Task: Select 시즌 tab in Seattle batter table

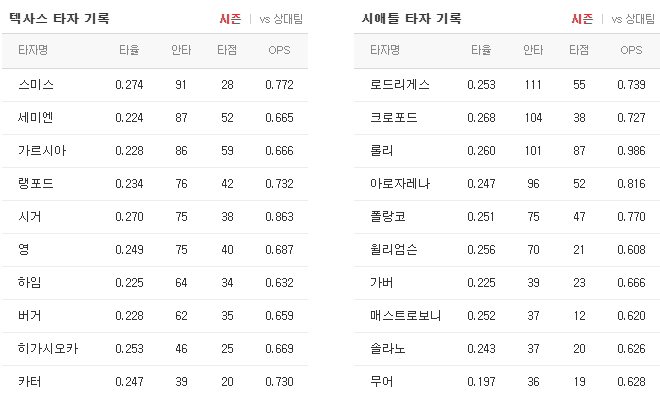Action: pos(582,19)
